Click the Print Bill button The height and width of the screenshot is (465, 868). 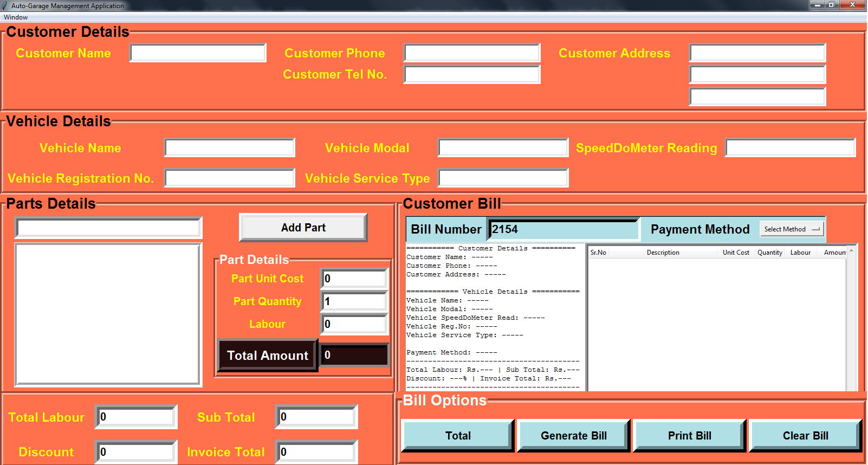click(690, 436)
